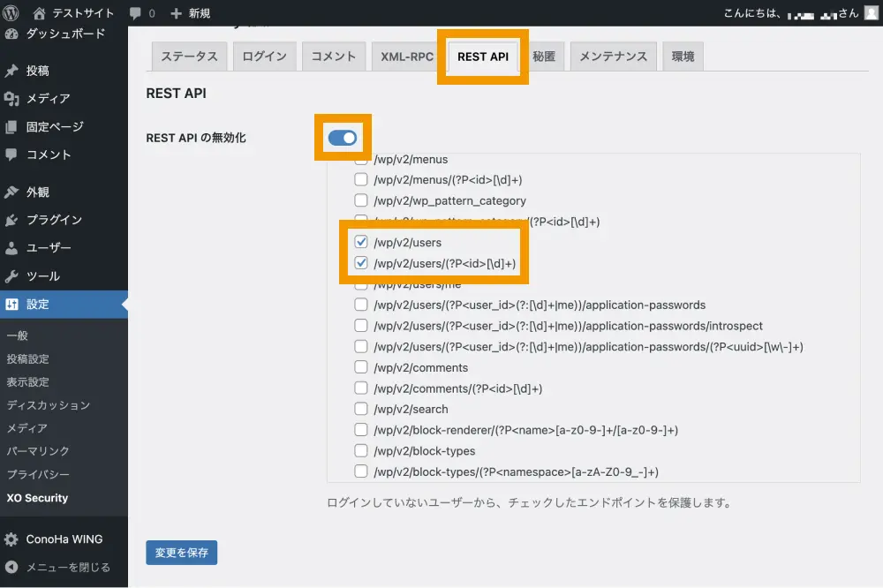
Task: Toggle the REST API の無効化 switch
Action: [343, 138]
